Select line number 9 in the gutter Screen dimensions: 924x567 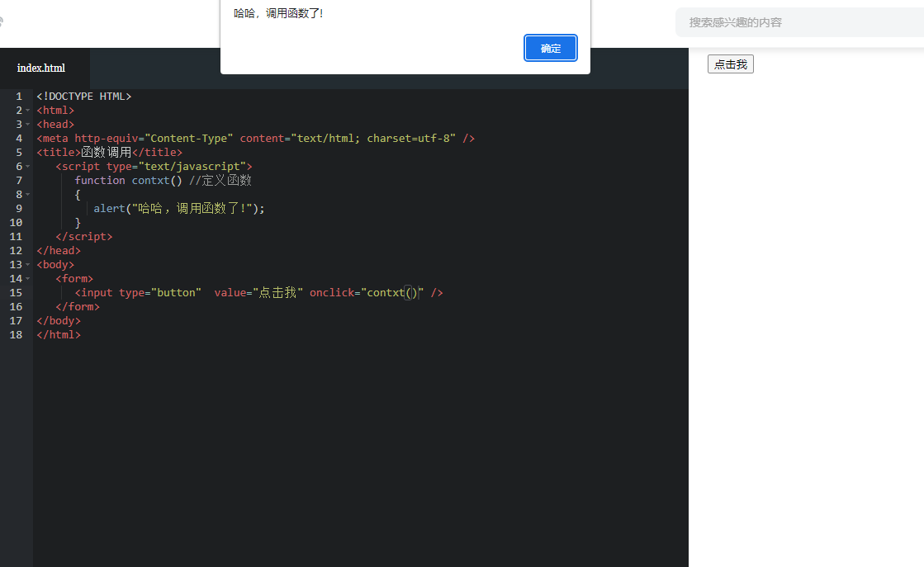[x=18, y=208]
